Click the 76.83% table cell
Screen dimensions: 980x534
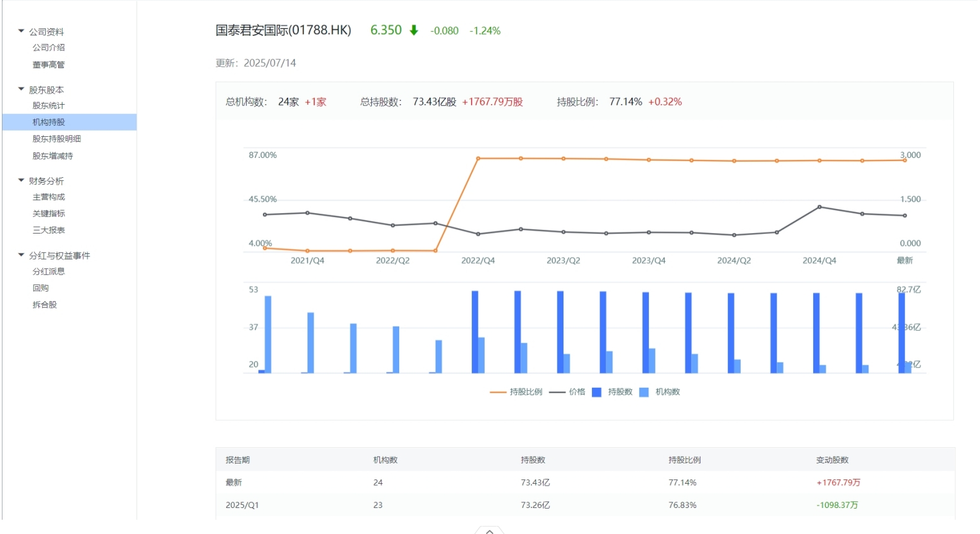coord(682,506)
